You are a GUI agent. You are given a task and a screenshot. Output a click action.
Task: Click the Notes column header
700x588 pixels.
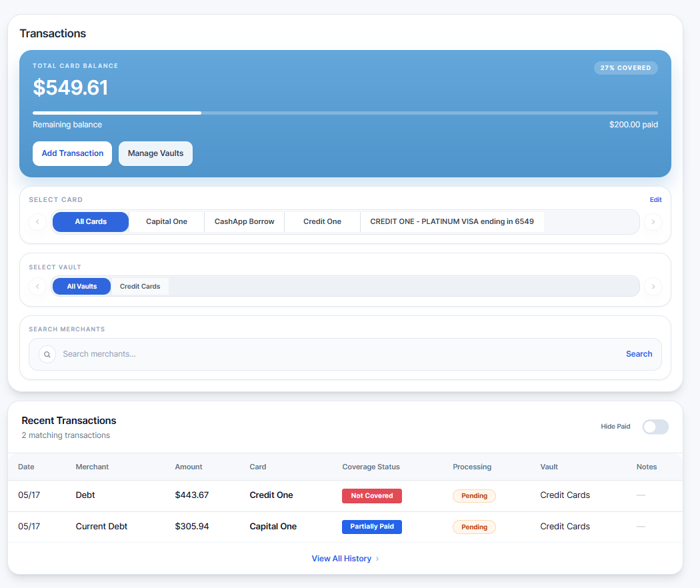pos(647,467)
